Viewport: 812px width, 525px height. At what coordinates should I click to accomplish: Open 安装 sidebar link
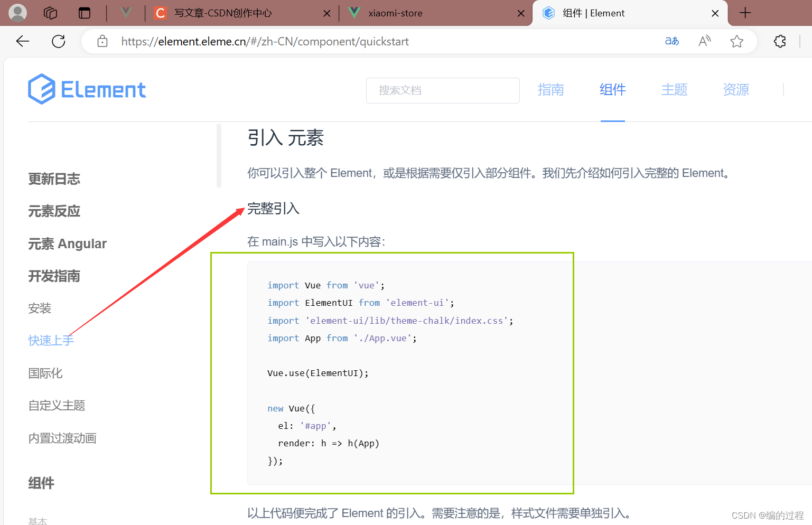[x=40, y=308]
